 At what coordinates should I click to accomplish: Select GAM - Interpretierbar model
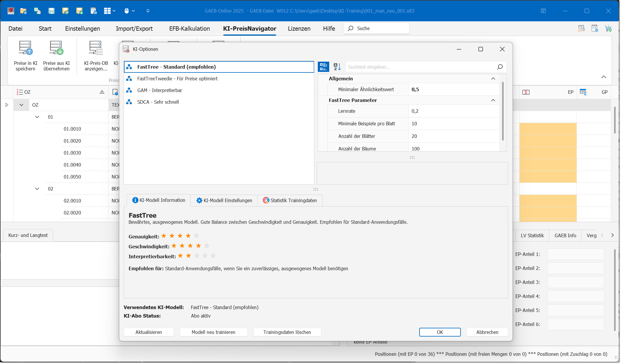tap(159, 90)
